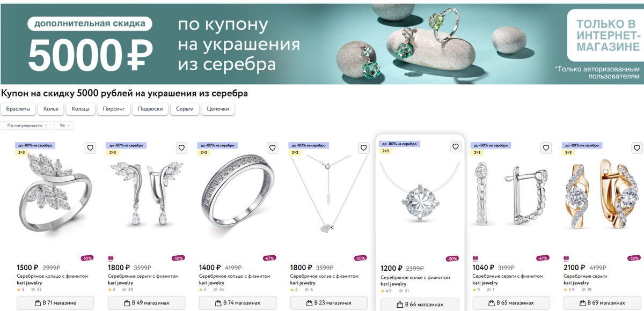
Task: Click heart icon on the 2100 ₽ gold-tone earrings
Action: point(637,147)
